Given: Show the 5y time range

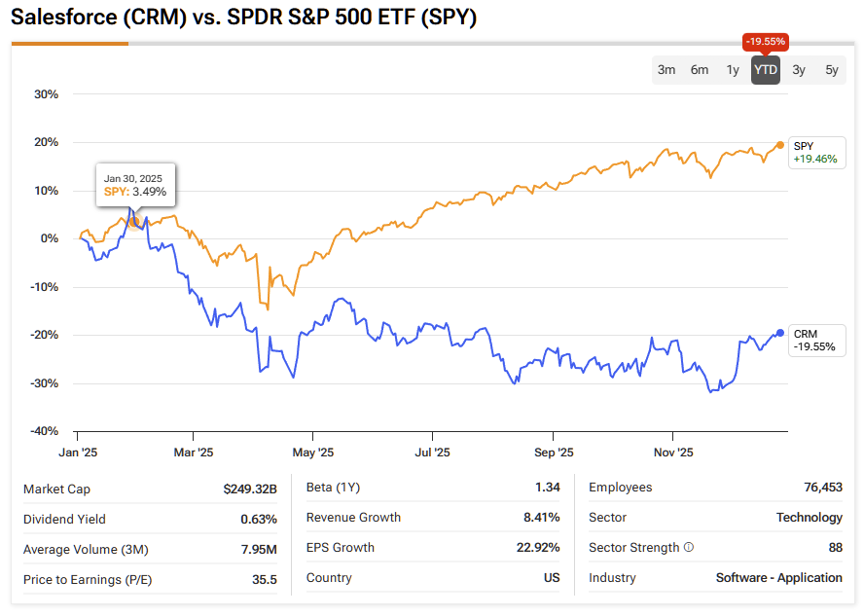Looking at the screenshot, I should point(832,70).
